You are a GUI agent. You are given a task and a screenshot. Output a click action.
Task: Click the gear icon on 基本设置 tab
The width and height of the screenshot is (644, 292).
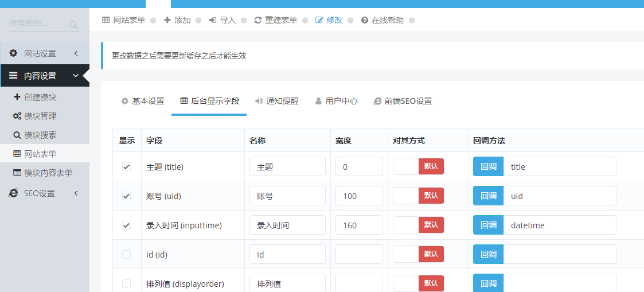point(125,101)
